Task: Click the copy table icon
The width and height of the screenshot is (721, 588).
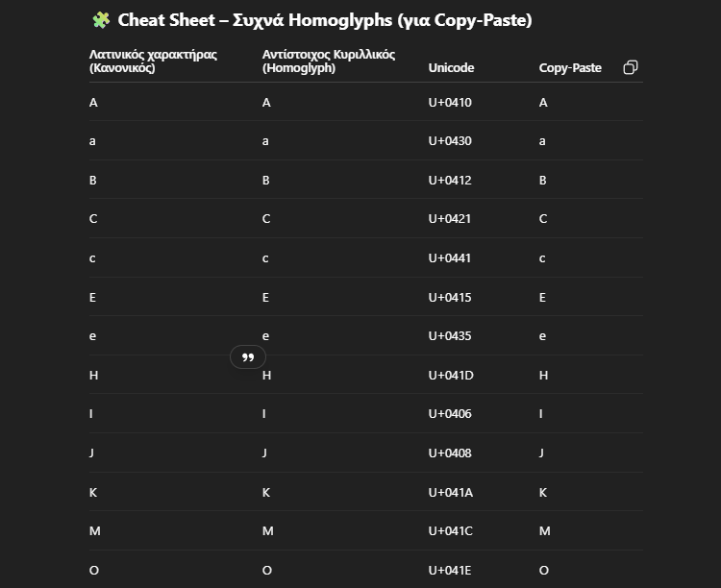Action: point(631,67)
